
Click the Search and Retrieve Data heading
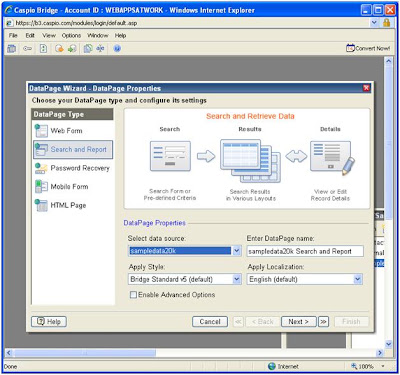[x=250, y=116]
